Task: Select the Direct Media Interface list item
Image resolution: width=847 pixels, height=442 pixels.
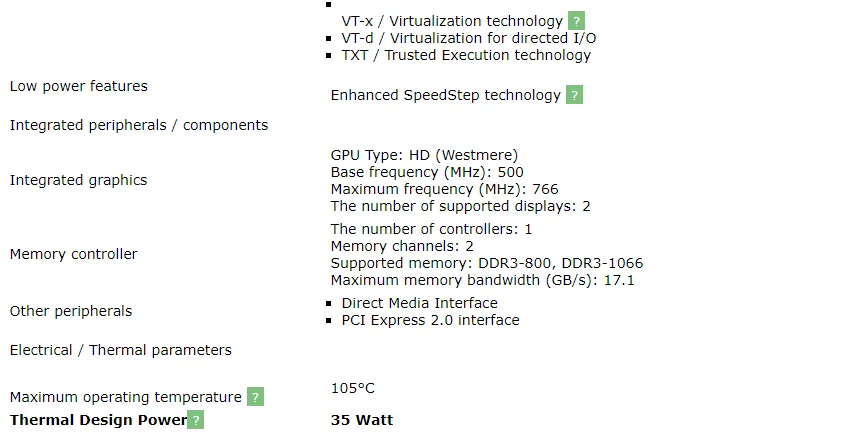Action: tap(419, 303)
